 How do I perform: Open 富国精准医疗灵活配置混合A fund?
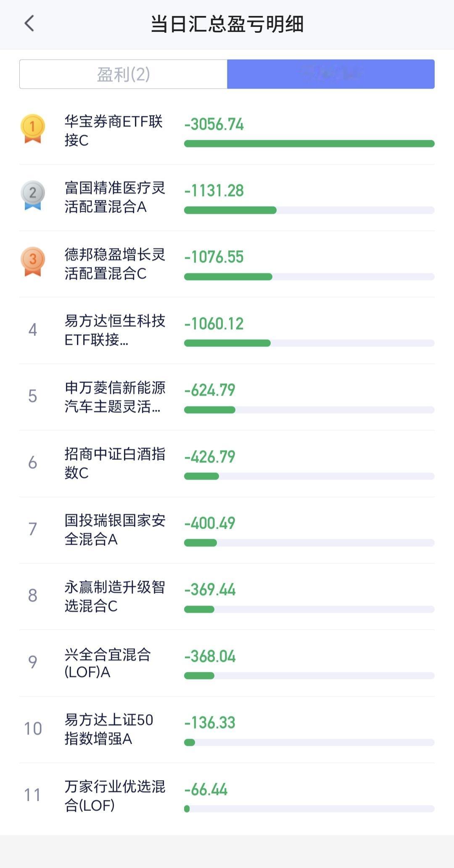(x=227, y=197)
